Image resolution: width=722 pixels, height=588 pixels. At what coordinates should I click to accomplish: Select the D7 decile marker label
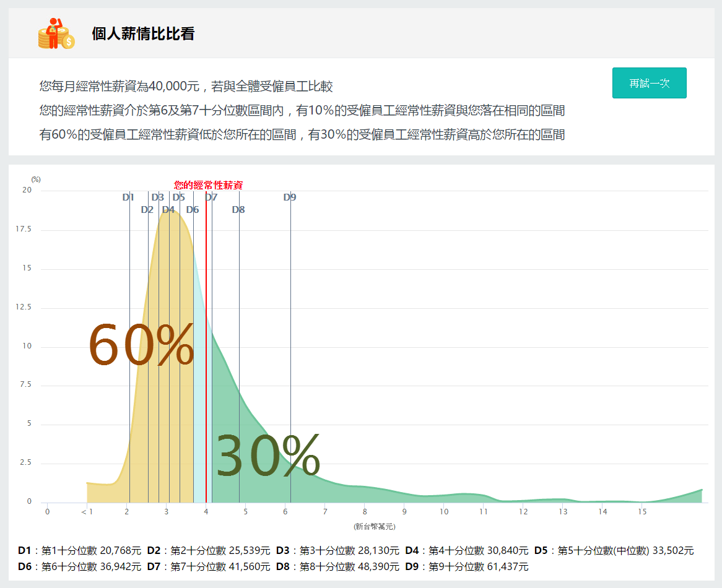pyautogui.click(x=211, y=197)
